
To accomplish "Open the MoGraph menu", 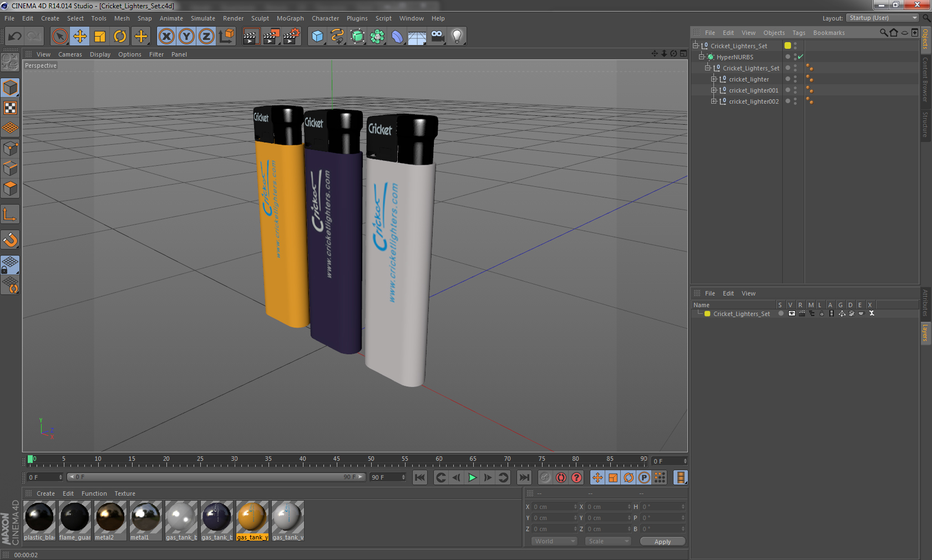I will coord(290,18).
